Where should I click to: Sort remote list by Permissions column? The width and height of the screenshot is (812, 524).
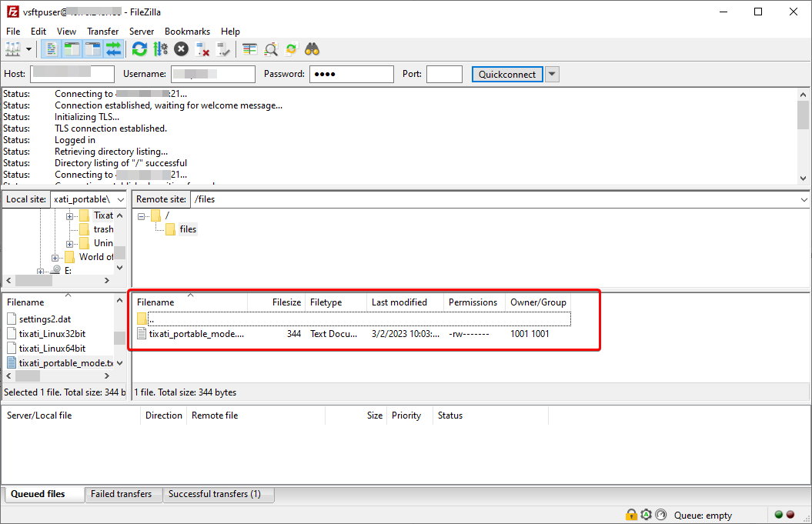(474, 302)
